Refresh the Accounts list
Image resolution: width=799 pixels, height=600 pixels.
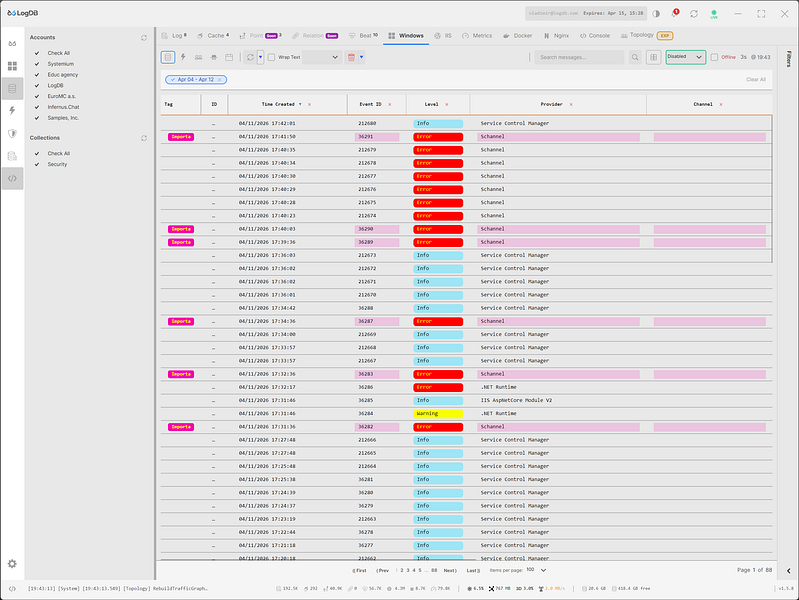[x=144, y=38]
